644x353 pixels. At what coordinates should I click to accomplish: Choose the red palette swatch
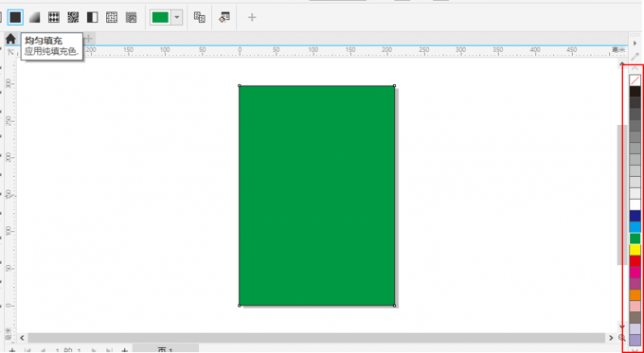click(x=635, y=261)
